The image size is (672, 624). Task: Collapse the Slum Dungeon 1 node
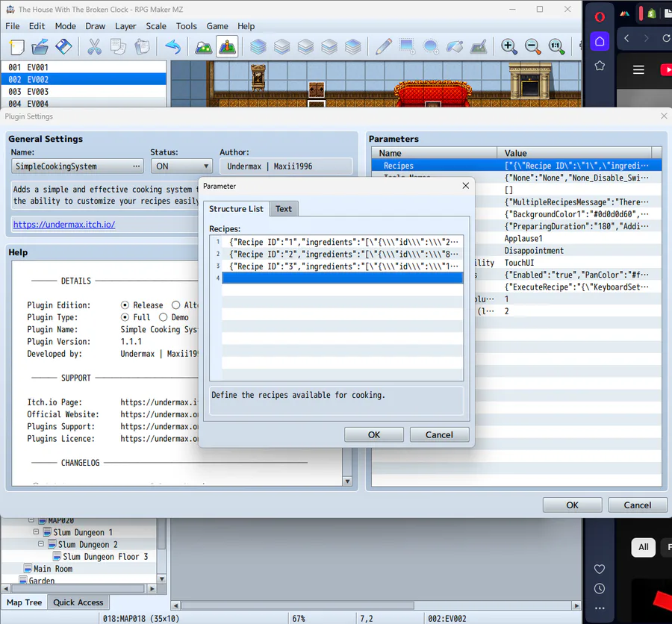click(x=36, y=532)
